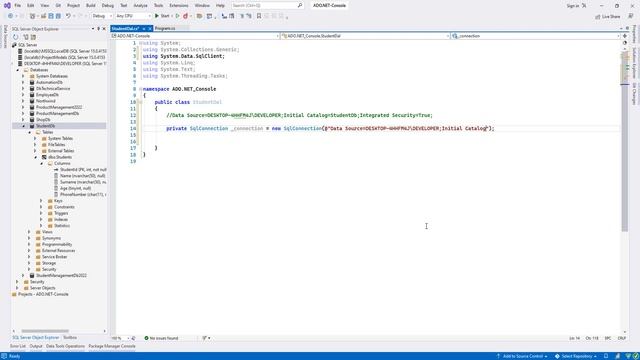Expand the System Databases folder
Viewport: 640px width, 360px height.
click(x=23, y=76)
